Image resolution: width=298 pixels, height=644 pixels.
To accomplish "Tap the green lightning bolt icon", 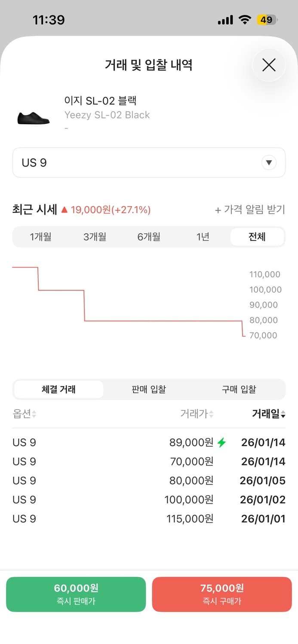I will [221, 442].
